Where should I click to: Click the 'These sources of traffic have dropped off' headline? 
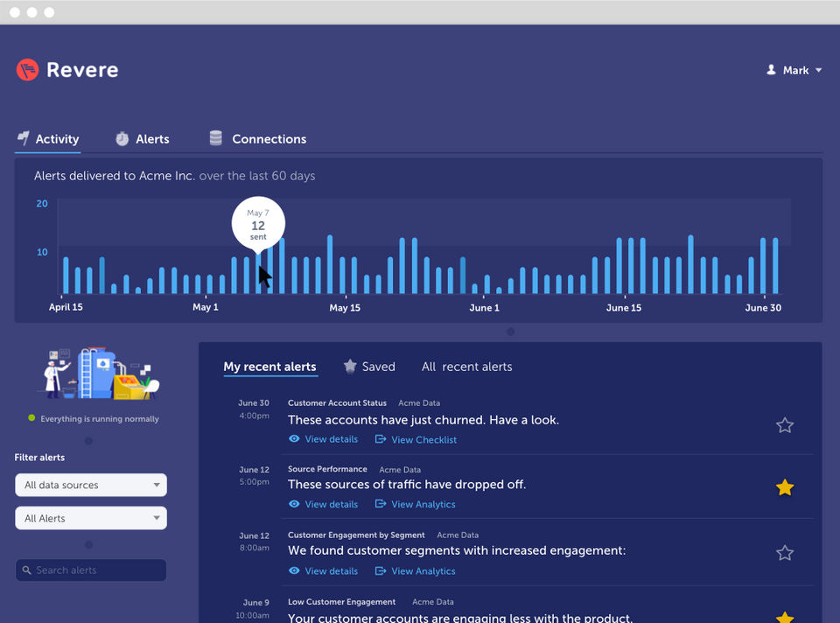tap(407, 484)
